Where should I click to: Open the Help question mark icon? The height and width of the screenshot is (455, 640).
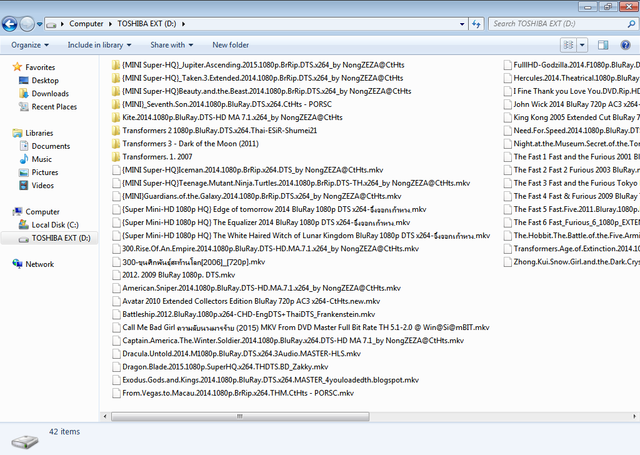tap(625, 45)
